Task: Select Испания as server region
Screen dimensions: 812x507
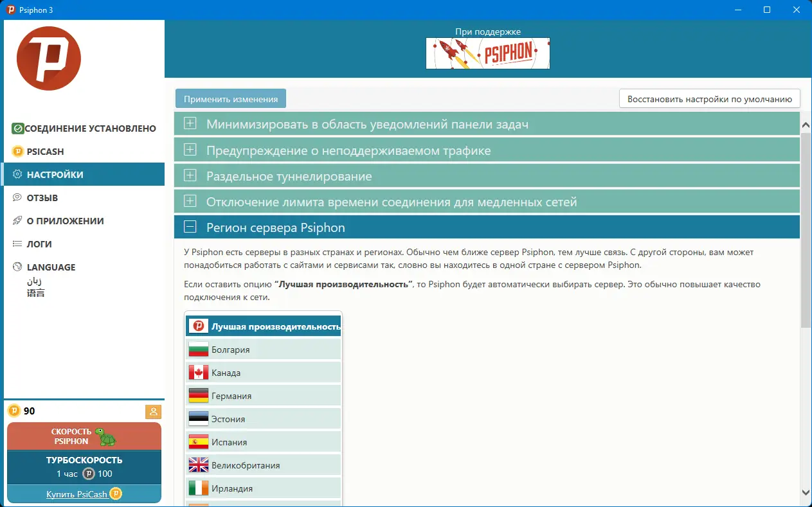Action: [x=264, y=442]
